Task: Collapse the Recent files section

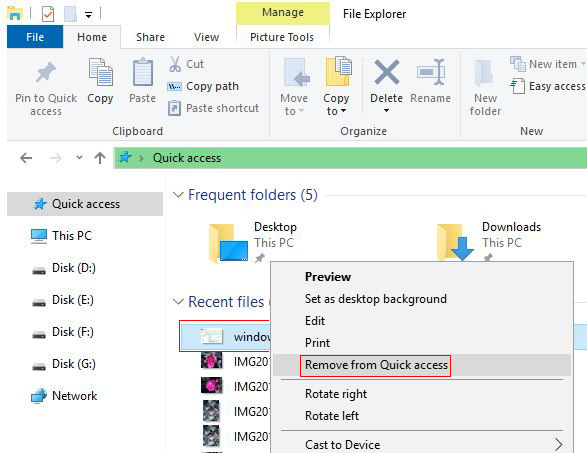Action: pyautogui.click(x=177, y=302)
